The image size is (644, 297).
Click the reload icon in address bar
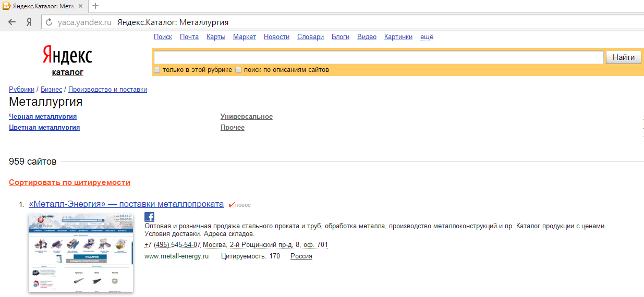[x=50, y=22]
